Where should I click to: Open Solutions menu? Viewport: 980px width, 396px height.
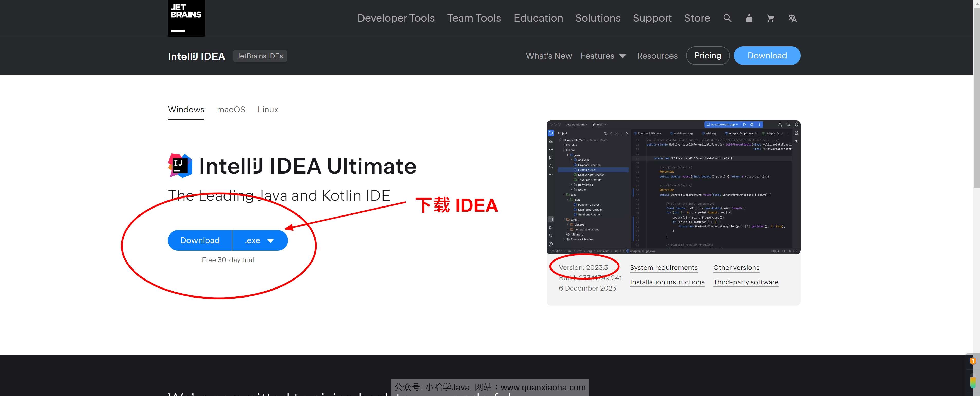(598, 18)
